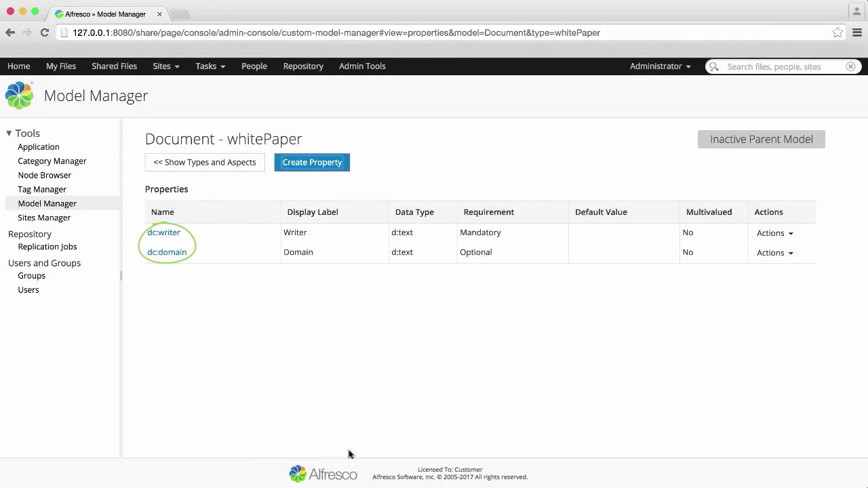Screen dimensions: 868x488
Task: Click the Alfresco logo beside Model Manager
Action: pos(19,96)
